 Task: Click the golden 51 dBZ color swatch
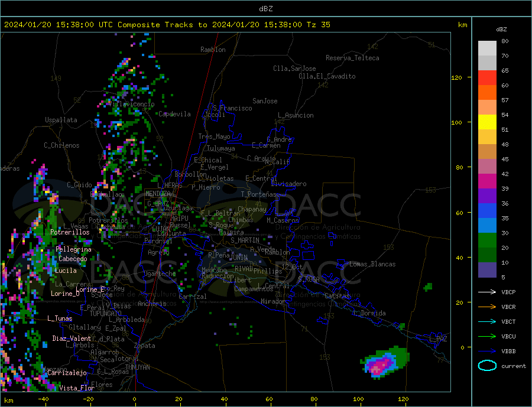pyautogui.click(x=487, y=137)
